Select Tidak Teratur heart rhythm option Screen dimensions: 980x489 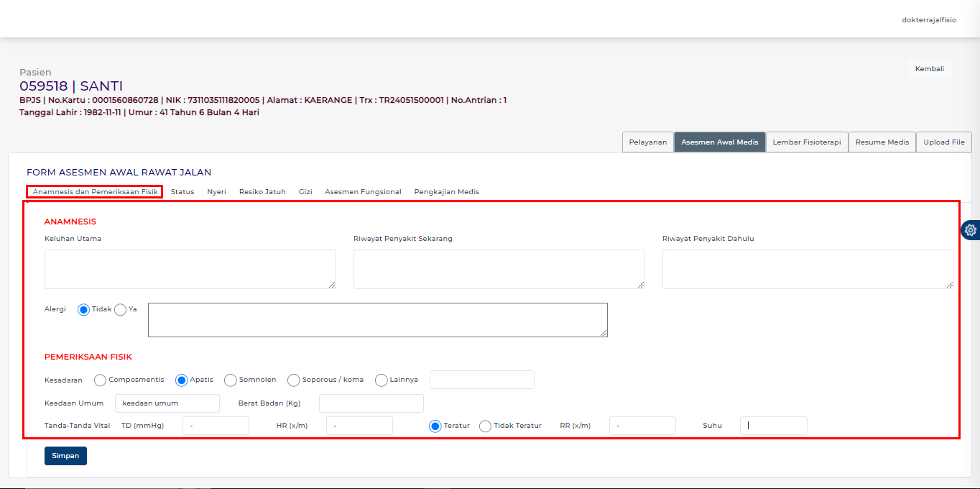tap(485, 426)
